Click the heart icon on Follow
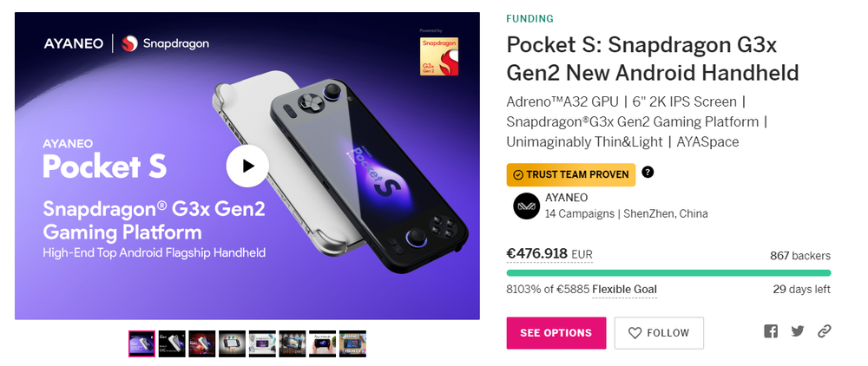868x366 pixels. tap(635, 333)
